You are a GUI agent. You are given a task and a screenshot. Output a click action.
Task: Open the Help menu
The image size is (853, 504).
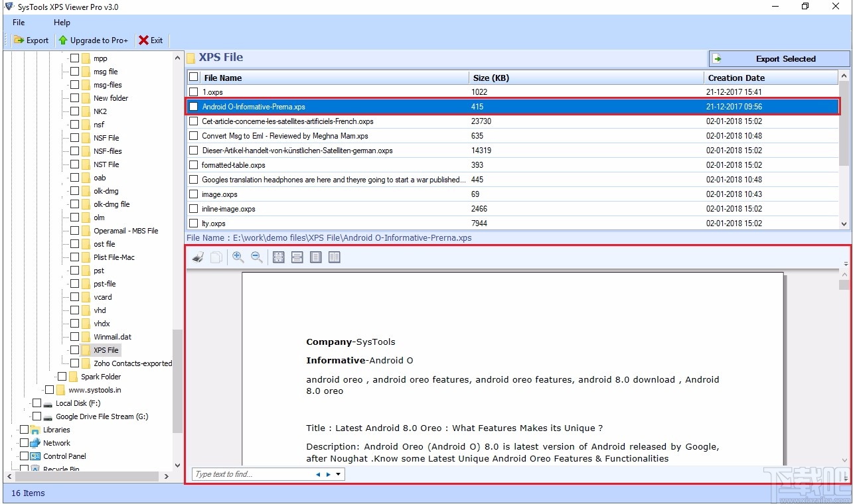click(61, 22)
